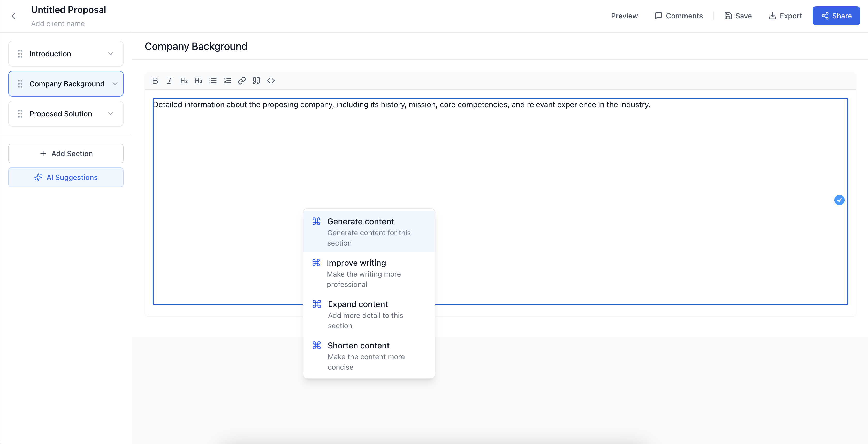Go back using the left arrow

pos(13,16)
